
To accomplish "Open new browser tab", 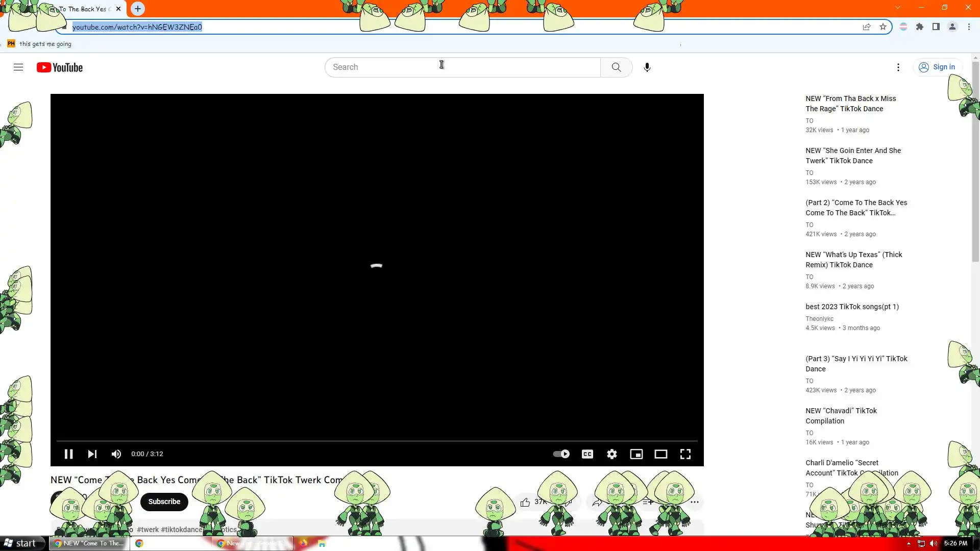I will coord(138,9).
